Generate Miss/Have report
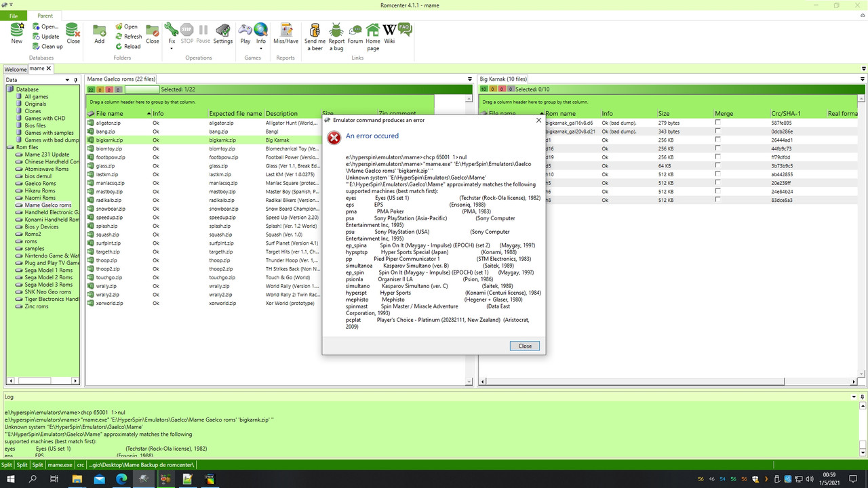The width and height of the screenshot is (868, 488). 285,33
